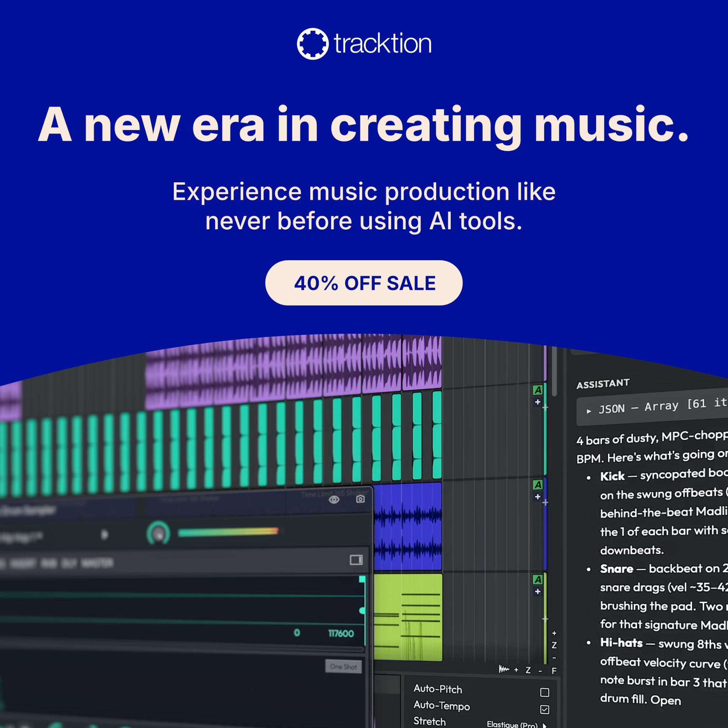The height and width of the screenshot is (728, 728).
Task: Select the lime green MIDI clip
Action: coord(408,617)
